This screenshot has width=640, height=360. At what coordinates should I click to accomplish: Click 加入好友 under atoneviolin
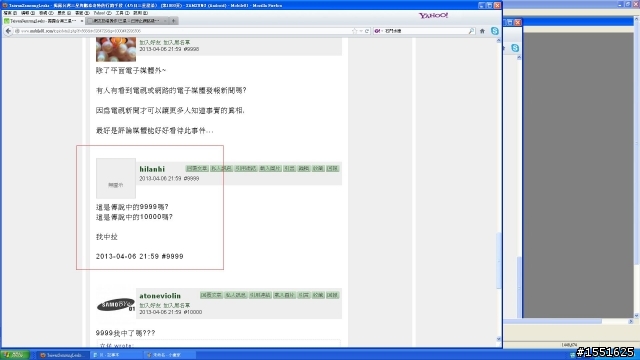150,305
